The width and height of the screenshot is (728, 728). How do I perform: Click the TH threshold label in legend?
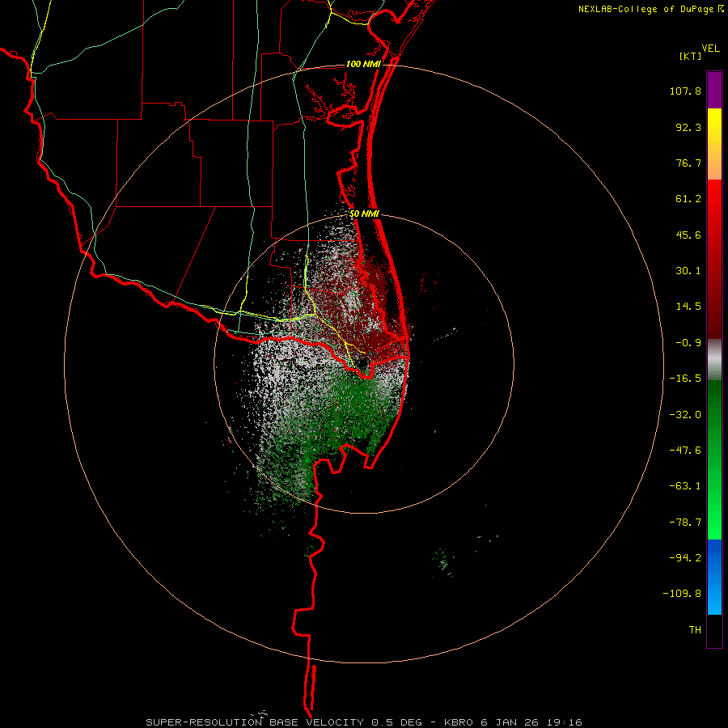pyautogui.click(x=695, y=630)
